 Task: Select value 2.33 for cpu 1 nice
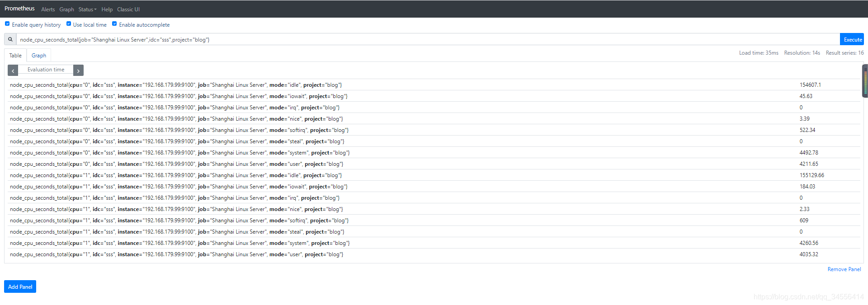[x=804, y=209]
